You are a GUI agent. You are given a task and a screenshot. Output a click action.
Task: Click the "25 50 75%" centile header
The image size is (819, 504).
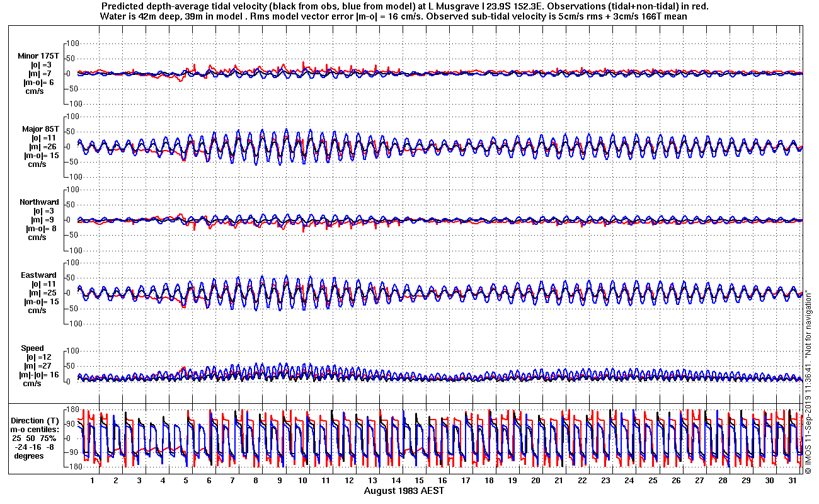[35, 438]
